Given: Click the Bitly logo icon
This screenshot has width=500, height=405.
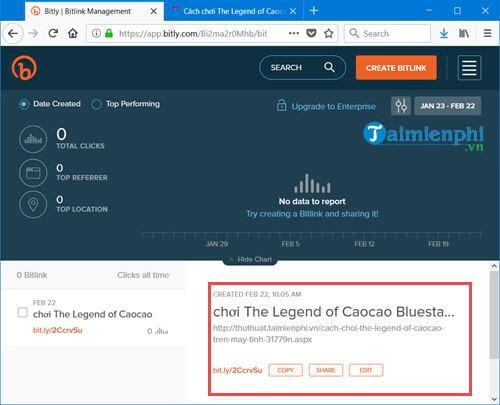Looking at the screenshot, I should pos(24,68).
